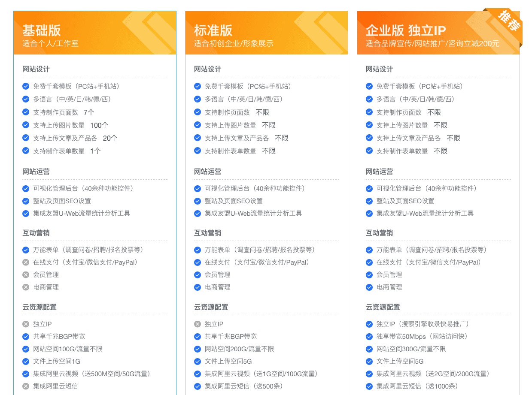This screenshot has height=395, width=532.
Task: Click the gray cross icon beside 独立IP in 基础版
Action: point(26,324)
